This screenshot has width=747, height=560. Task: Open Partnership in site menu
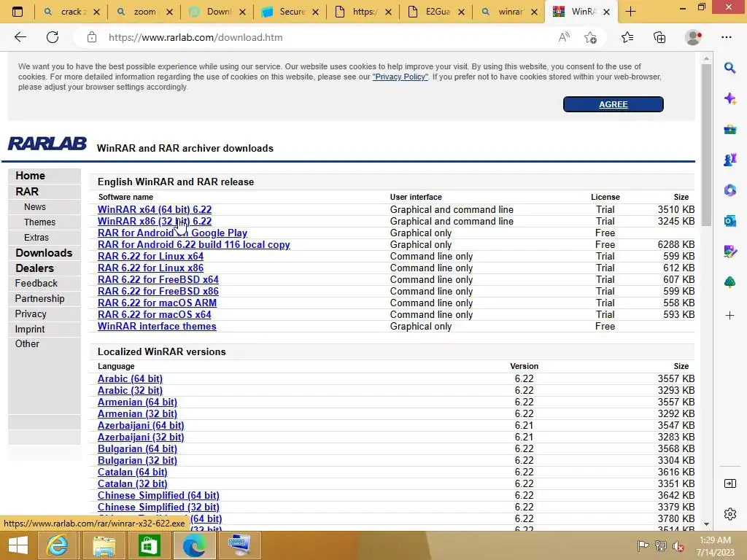point(39,298)
